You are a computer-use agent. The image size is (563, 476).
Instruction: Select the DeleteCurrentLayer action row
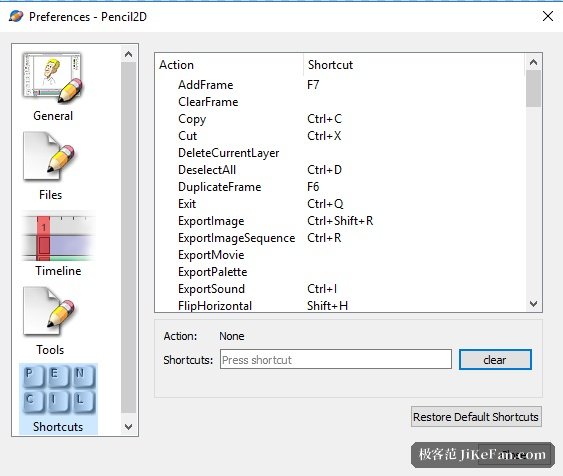coord(340,153)
